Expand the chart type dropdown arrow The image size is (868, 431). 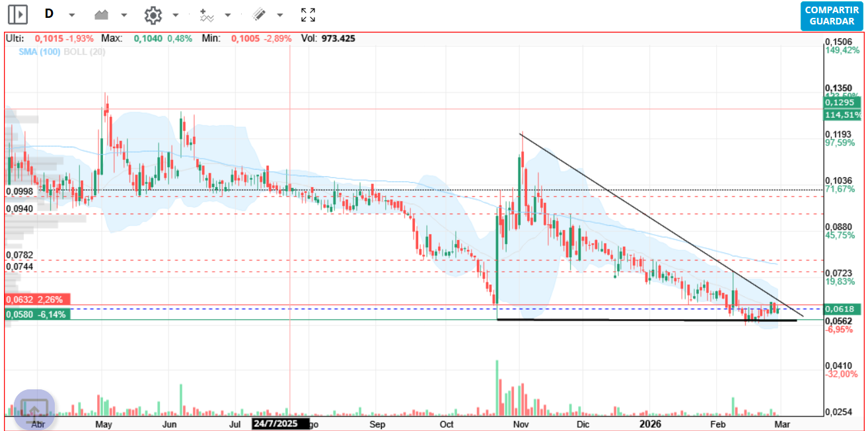tap(124, 15)
